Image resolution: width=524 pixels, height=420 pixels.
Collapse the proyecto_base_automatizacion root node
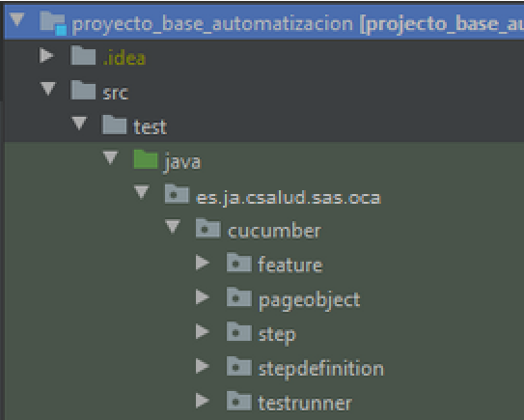pos(17,19)
